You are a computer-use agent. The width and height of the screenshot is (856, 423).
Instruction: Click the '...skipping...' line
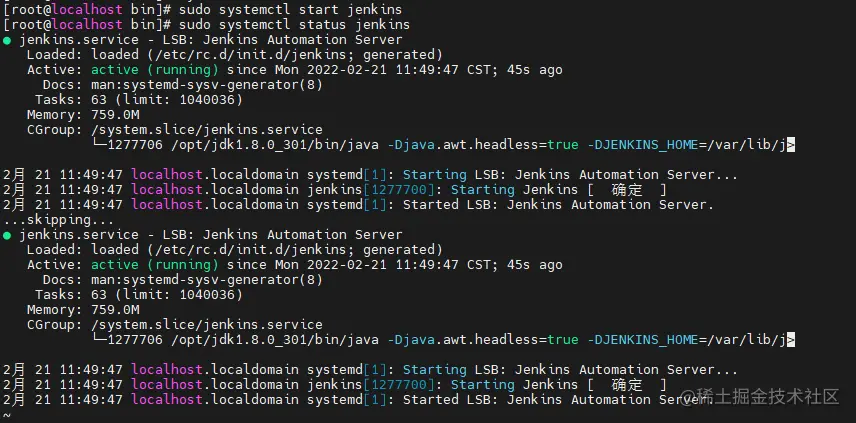59,220
